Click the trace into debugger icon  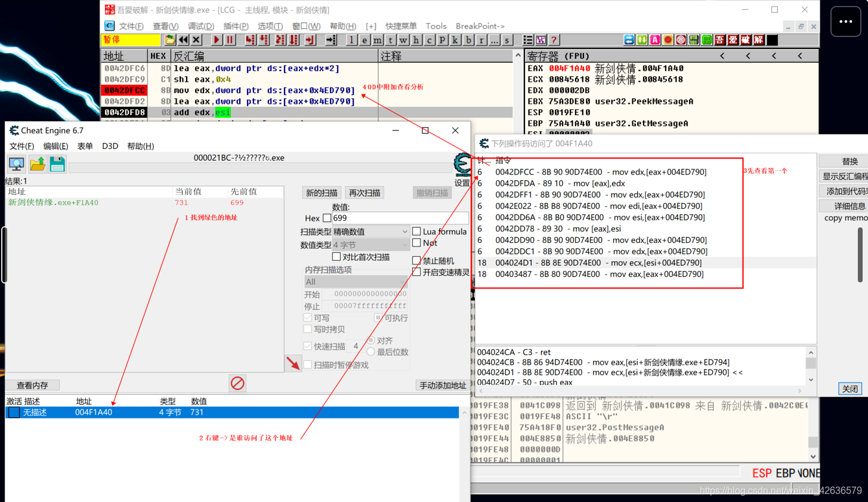pyautogui.click(x=280, y=40)
